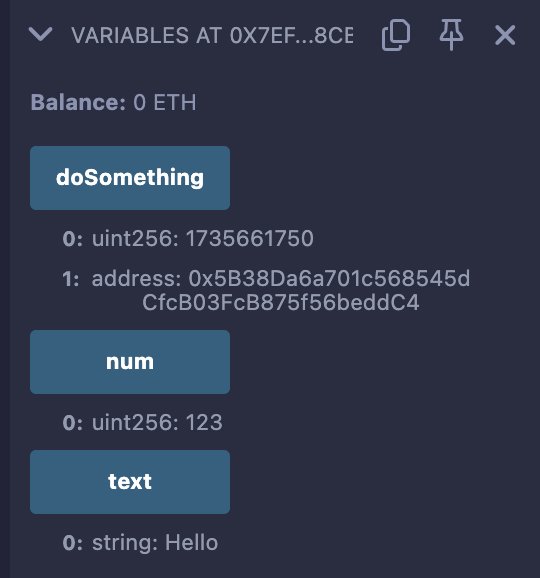Copy the contract address with copy icon

tap(396, 35)
